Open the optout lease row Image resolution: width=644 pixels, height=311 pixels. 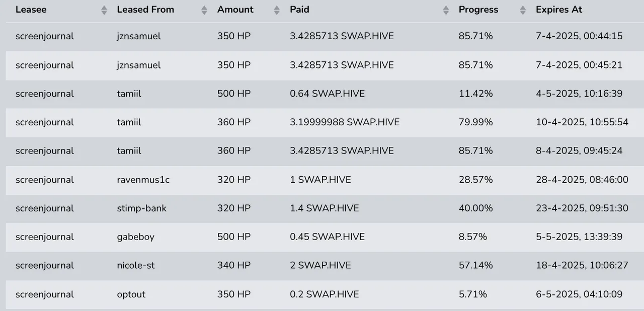pyautogui.click(x=322, y=294)
